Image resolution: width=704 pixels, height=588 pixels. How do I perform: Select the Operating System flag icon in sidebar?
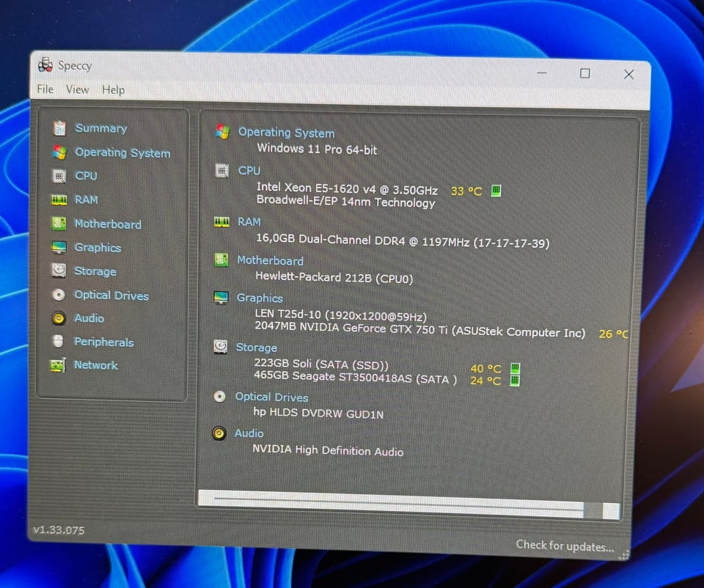coord(59,152)
